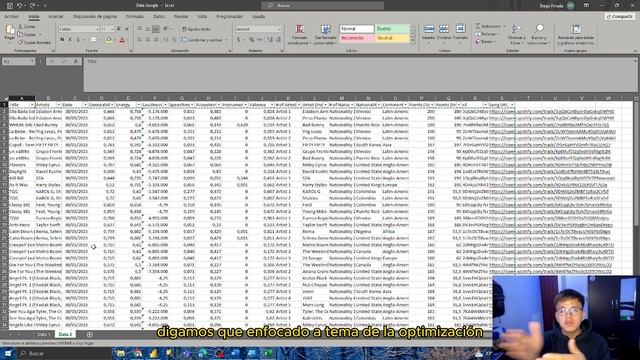
Task: Click the cell borders icon
Action: (x=93, y=40)
